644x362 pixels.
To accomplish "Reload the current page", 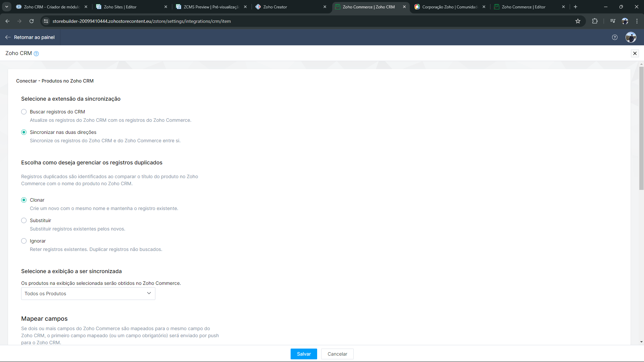I will tap(32, 21).
